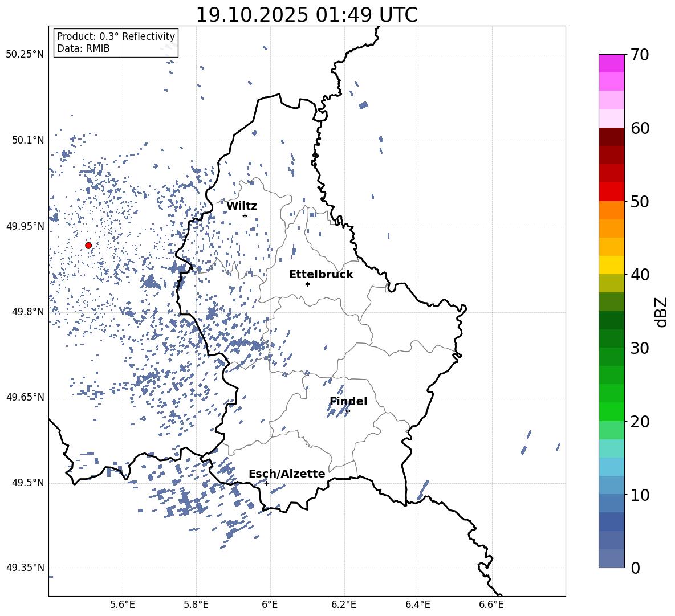Viewport: 675px width, 616px height.
Task: Click the 6.2°E longitude label
Action: [x=344, y=605]
